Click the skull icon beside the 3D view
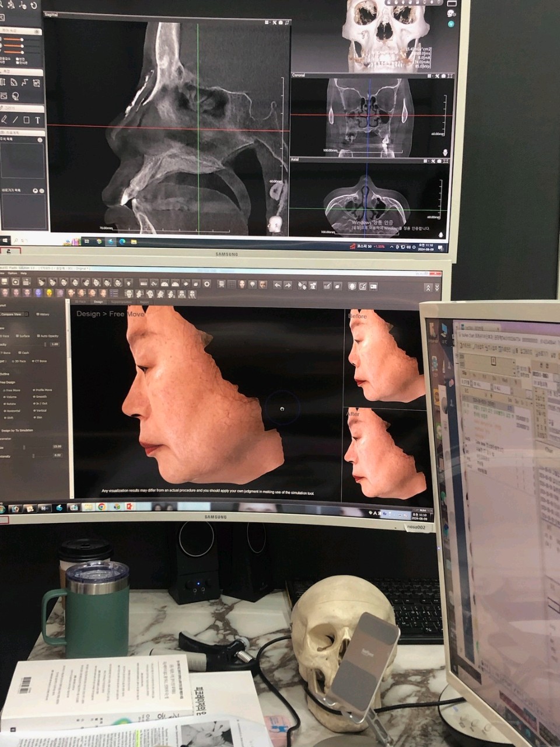560x747 pixels. pos(452,13)
